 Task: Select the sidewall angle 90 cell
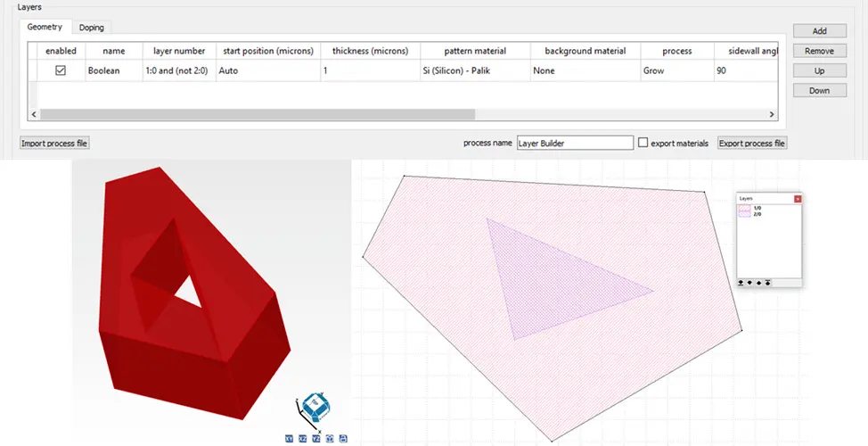(x=746, y=71)
